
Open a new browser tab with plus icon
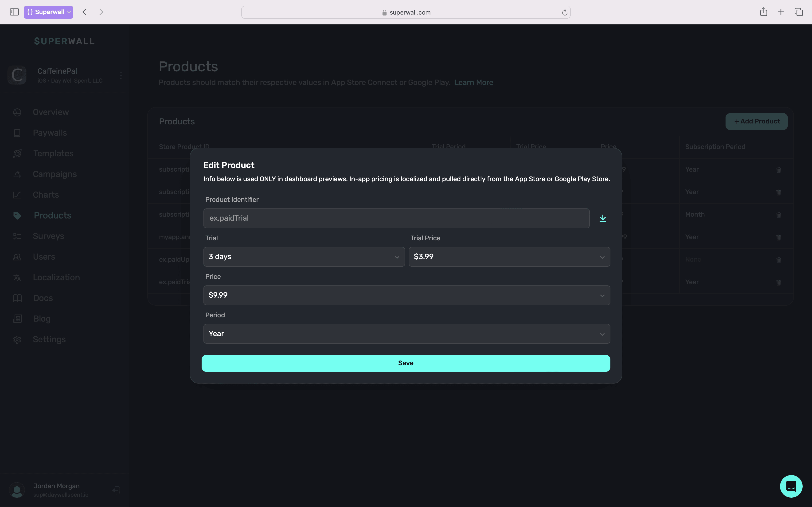tap(781, 12)
